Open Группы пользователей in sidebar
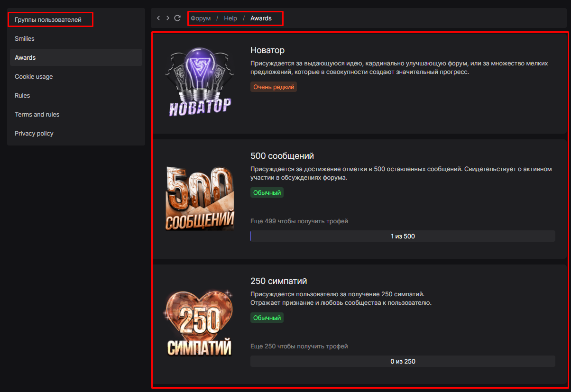The height and width of the screenshot is (392, 571). pos(48,20)
